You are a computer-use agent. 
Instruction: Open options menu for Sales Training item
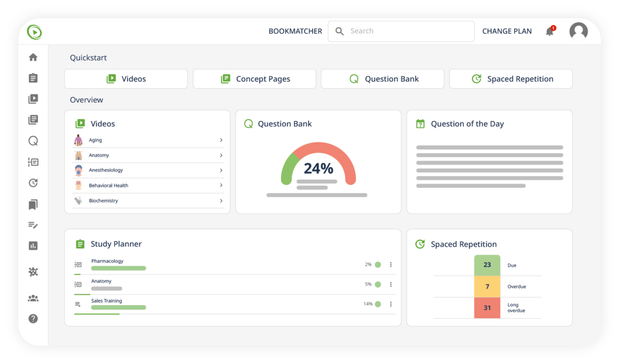[x=390, y=304]
